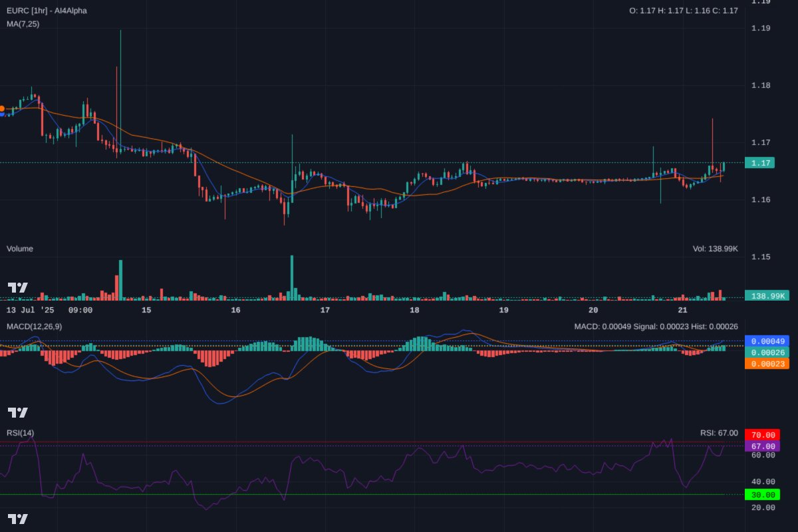Click the orange MA marker dot at chart's left edge

click(x=2, y=108)
